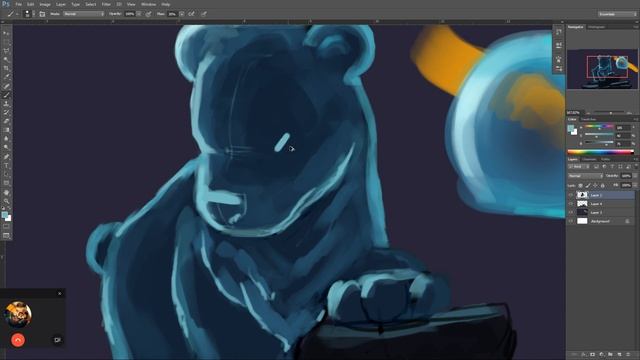The image size is (640, 360).
Task: Open the Brush Preset picker arrow
Action: [33, 14]
